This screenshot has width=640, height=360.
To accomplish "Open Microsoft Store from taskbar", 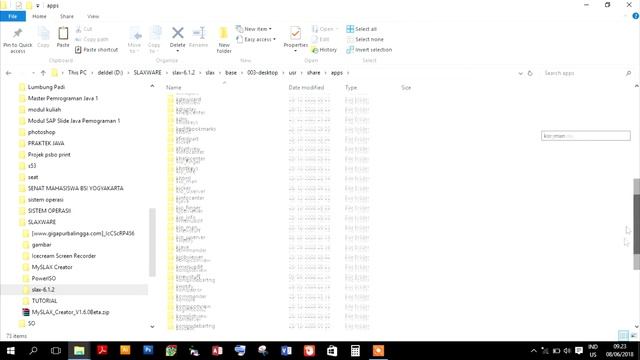I will [332, 351].
